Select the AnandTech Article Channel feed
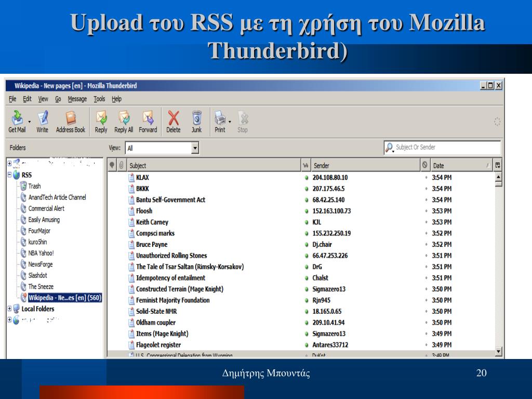 pos(57,197)
